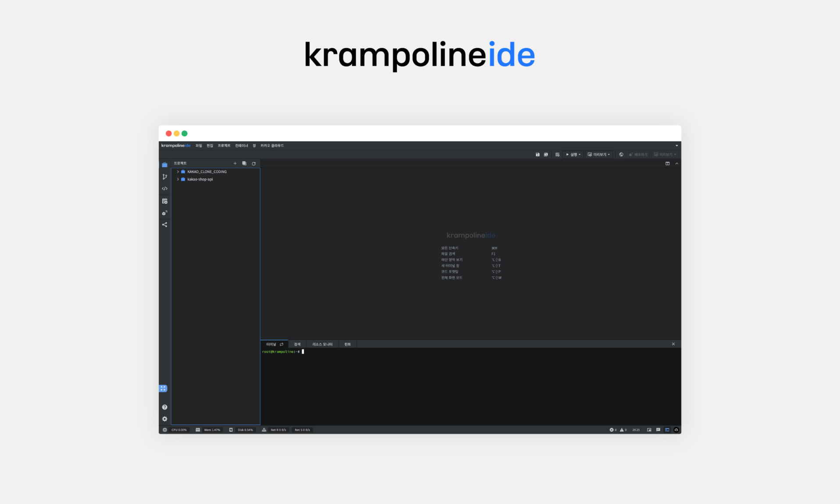Expand the KAKAO_CLONE_CODING project folder
Screen dimensions: 840x504
178,172
